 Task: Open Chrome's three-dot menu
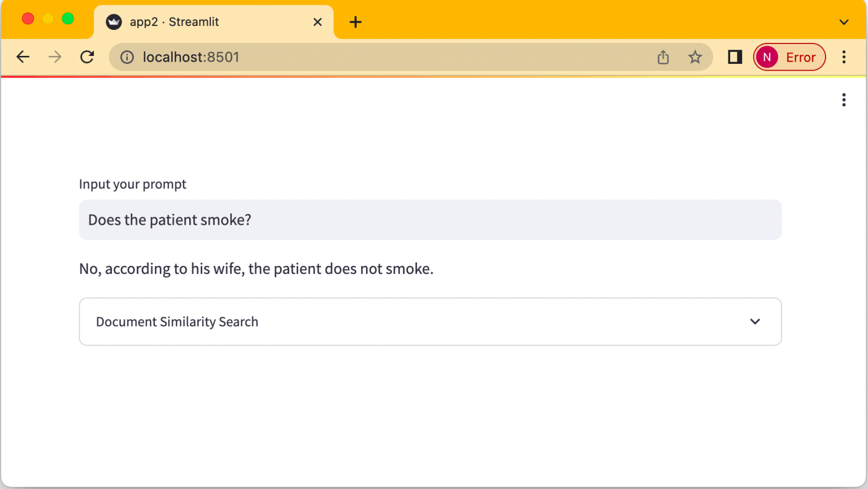pos(844,57)
